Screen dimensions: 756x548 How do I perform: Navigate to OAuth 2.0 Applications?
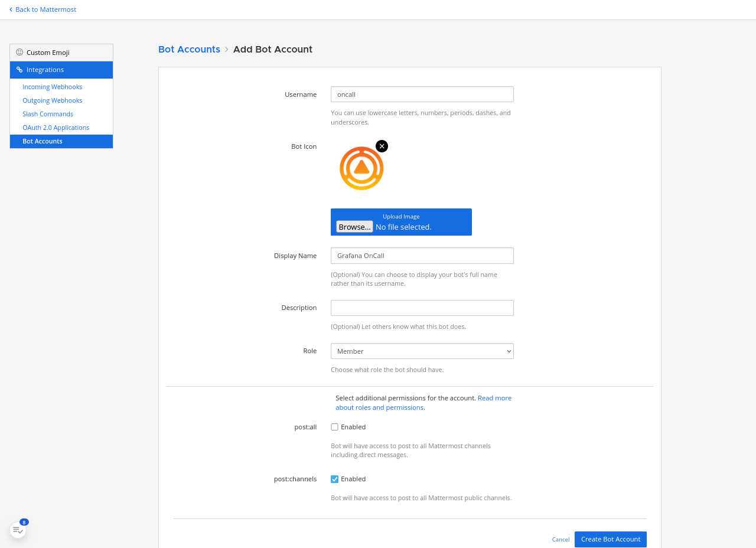[56, 127]
